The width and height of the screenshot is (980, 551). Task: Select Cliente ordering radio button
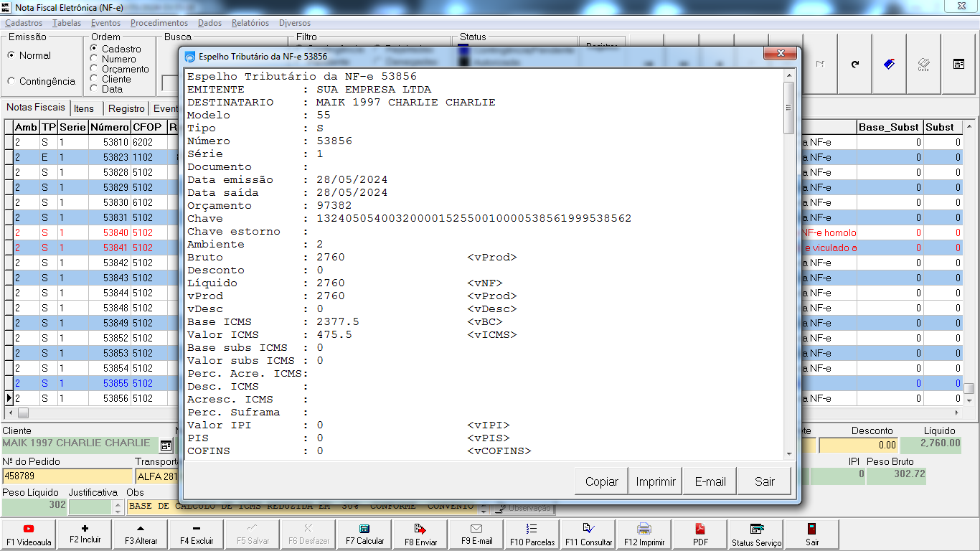[94, 79]
